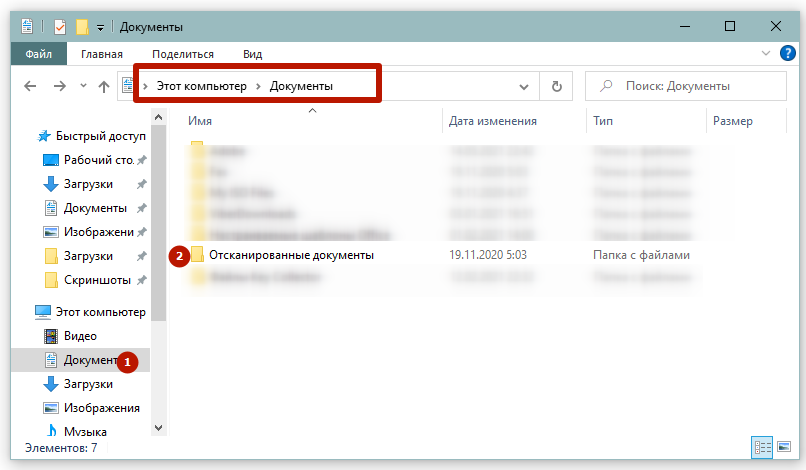Switch to details view in status bar

coord(762,447)
